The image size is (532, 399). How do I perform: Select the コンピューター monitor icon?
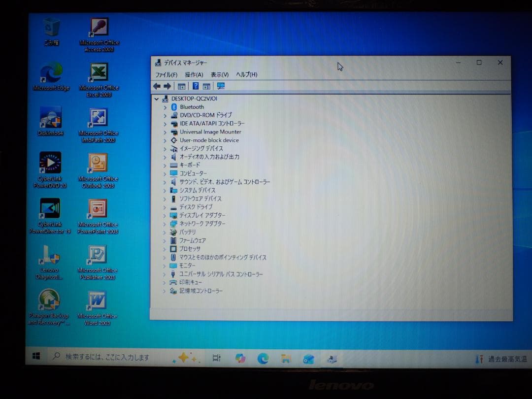(x=174, y=173)
